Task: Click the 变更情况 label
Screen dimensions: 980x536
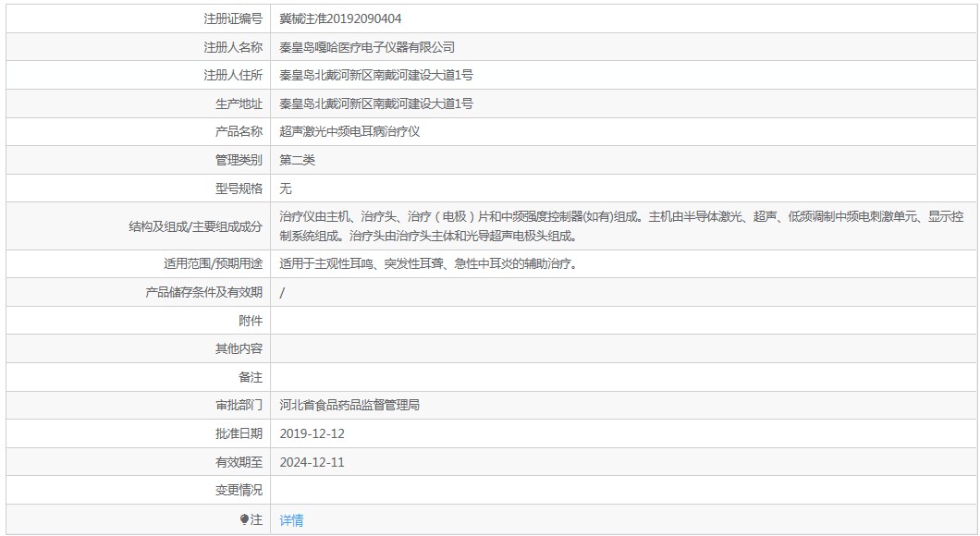Action: pyautogui.click(x=239, y=491)
